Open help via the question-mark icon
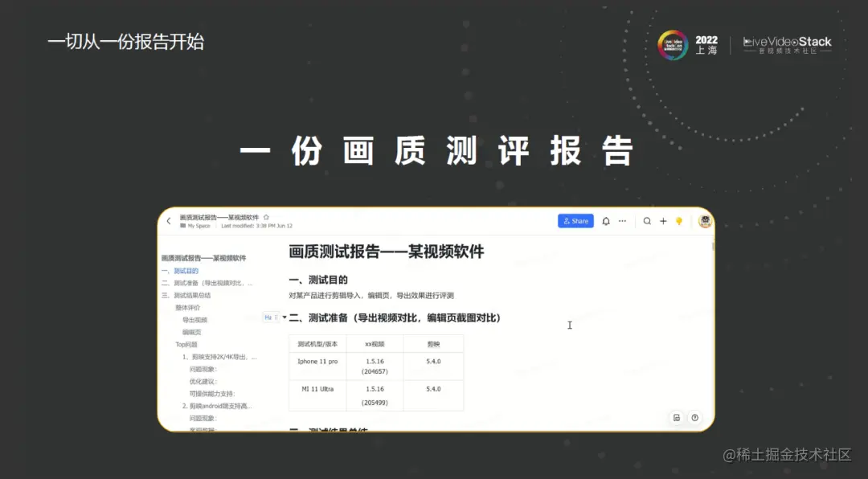Viewport: 868px width, 479px height. tap(696, 418)
